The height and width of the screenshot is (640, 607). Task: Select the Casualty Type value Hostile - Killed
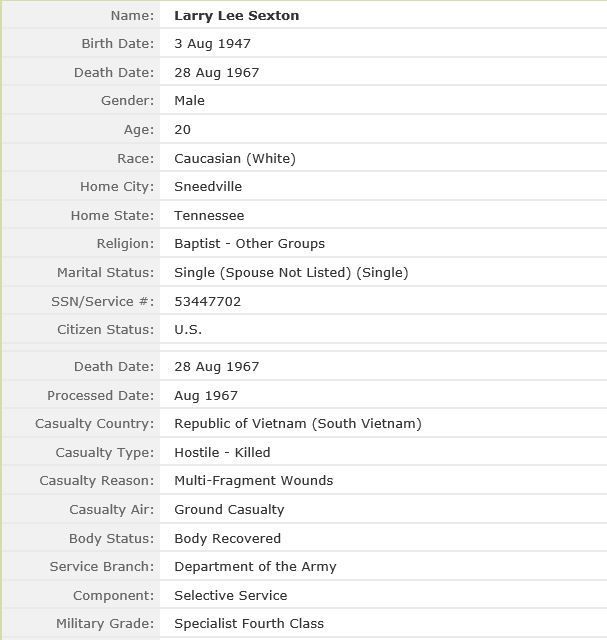click(x=222, y=453)
